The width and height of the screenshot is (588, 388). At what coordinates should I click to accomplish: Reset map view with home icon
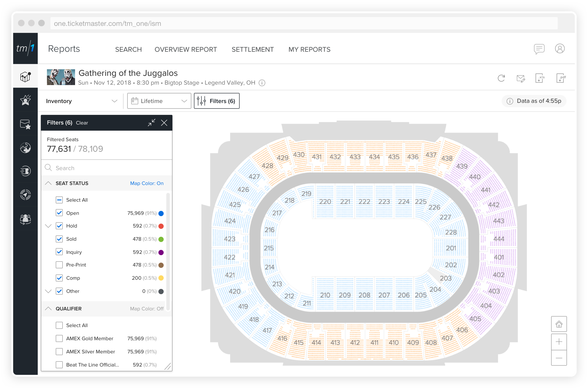coord(559,324)
